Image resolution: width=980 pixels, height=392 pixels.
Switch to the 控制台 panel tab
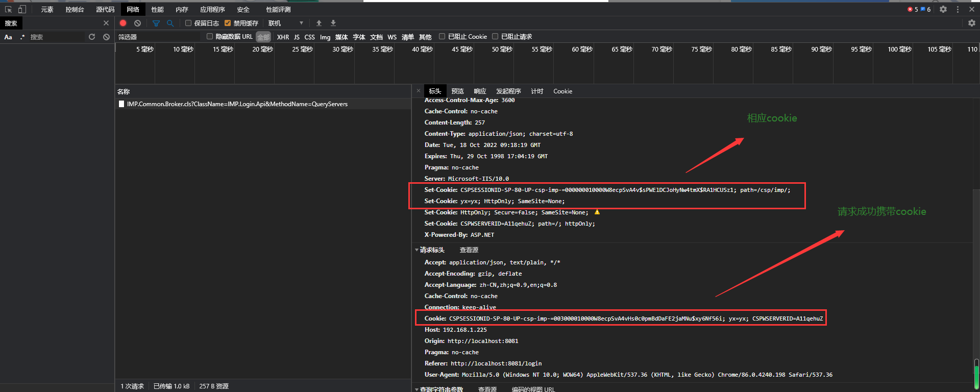coord(75,9)
